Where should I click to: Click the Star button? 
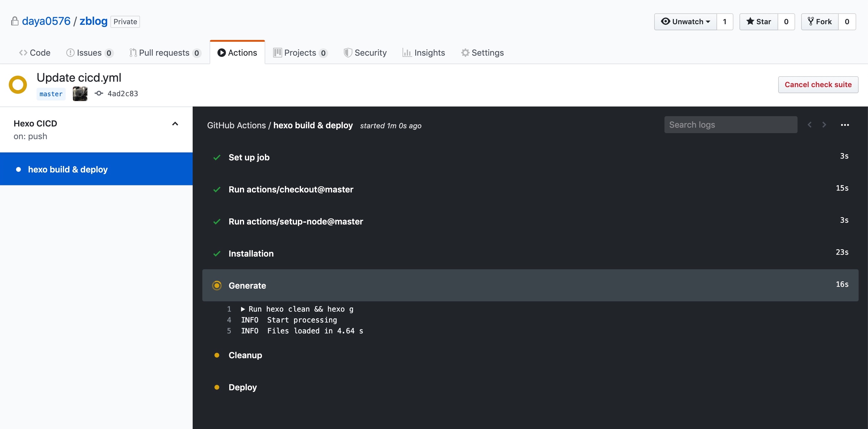point(759,21)
